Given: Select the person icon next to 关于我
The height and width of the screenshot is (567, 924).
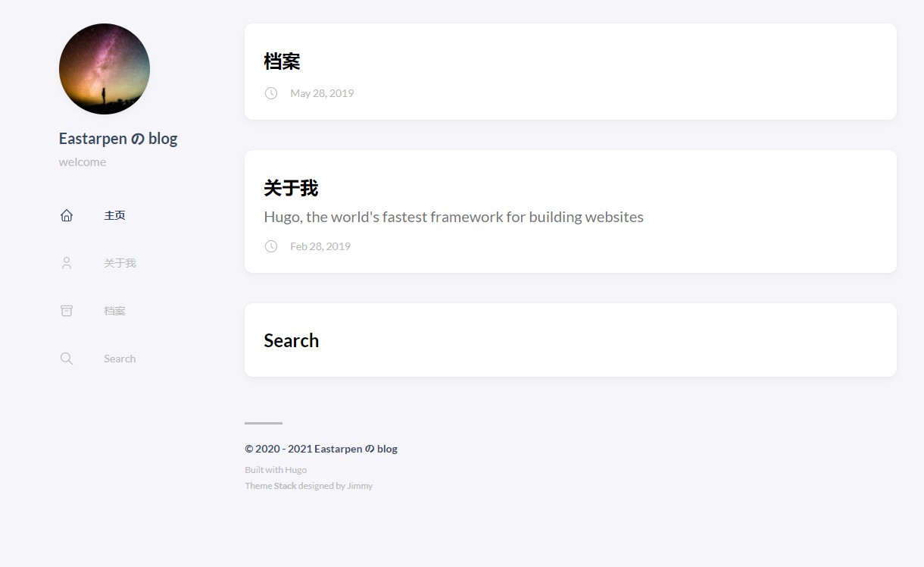Looking at the screenshot, I should pos(67,262).
